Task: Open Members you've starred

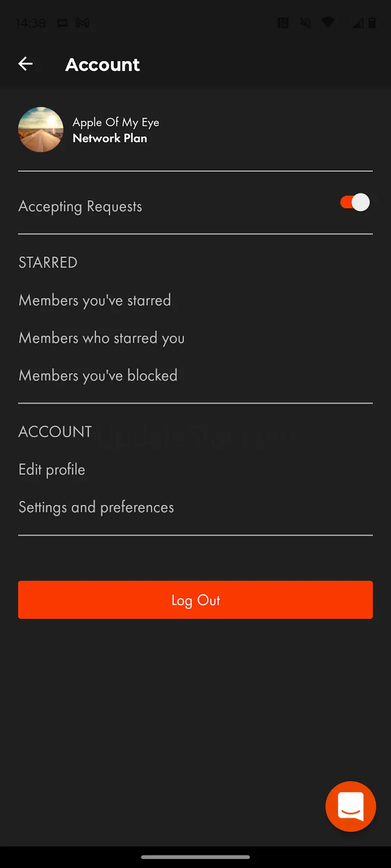Action: [95, 301]
